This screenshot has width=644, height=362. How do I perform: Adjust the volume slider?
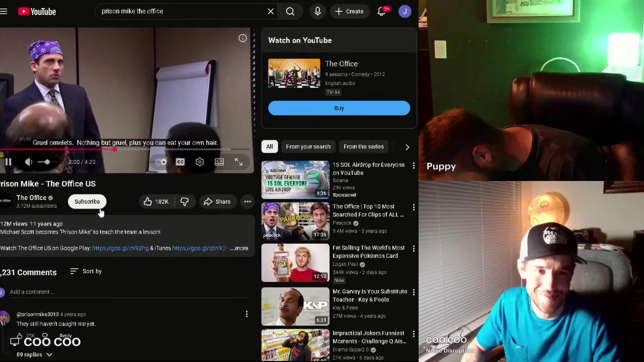click(x=47, y=162)
